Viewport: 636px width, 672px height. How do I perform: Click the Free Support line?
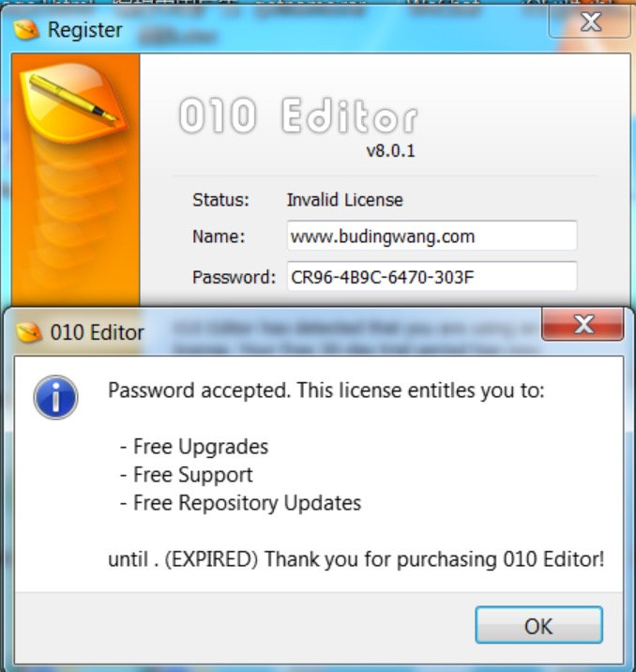[187, 475]
